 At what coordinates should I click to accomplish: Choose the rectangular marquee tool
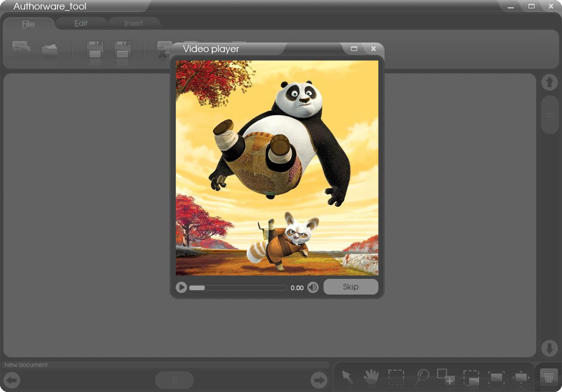tap(396, 376)
